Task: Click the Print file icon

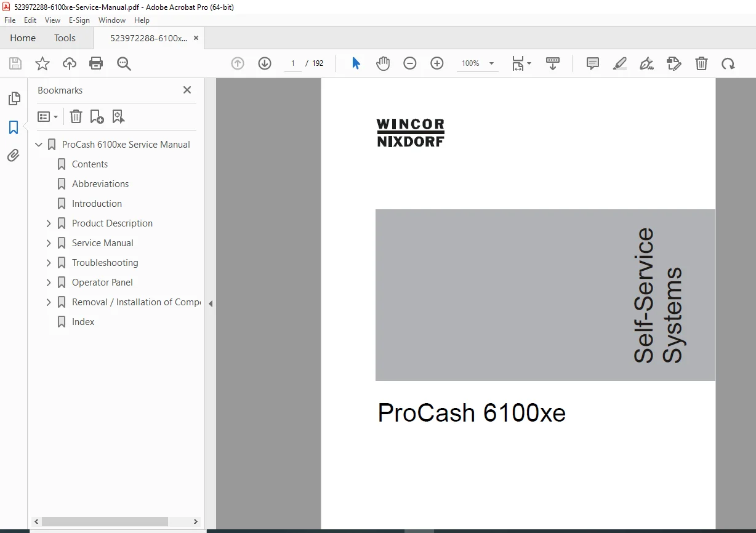Action: pyautogui.click(x=96, y=63)
